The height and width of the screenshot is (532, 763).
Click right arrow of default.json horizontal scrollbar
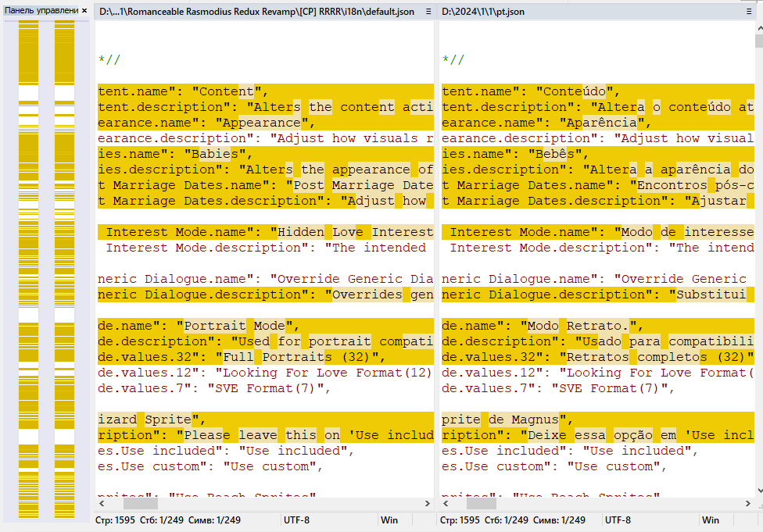[x=428, y=504]
